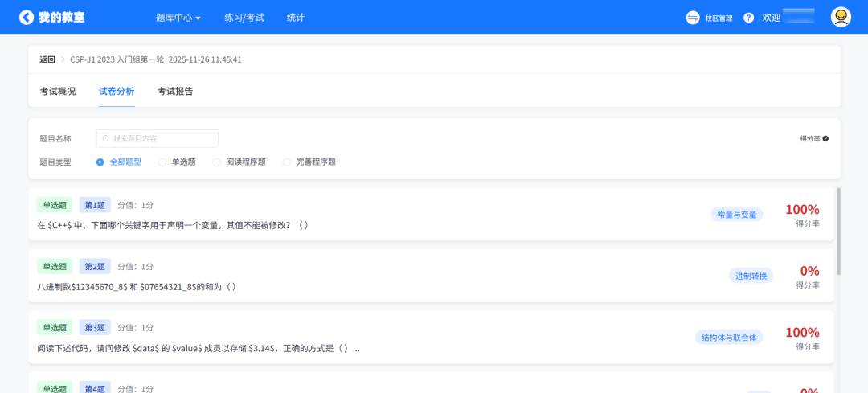The image size is (868, 393).
Task: Click question text about 八进制数 sum
Action: point(137,287)
